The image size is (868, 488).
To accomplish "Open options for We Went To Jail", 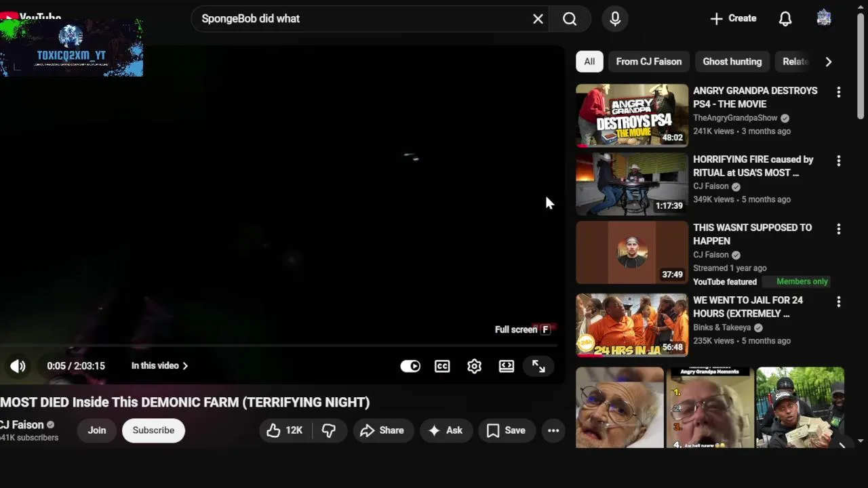I will pos(839,302).
